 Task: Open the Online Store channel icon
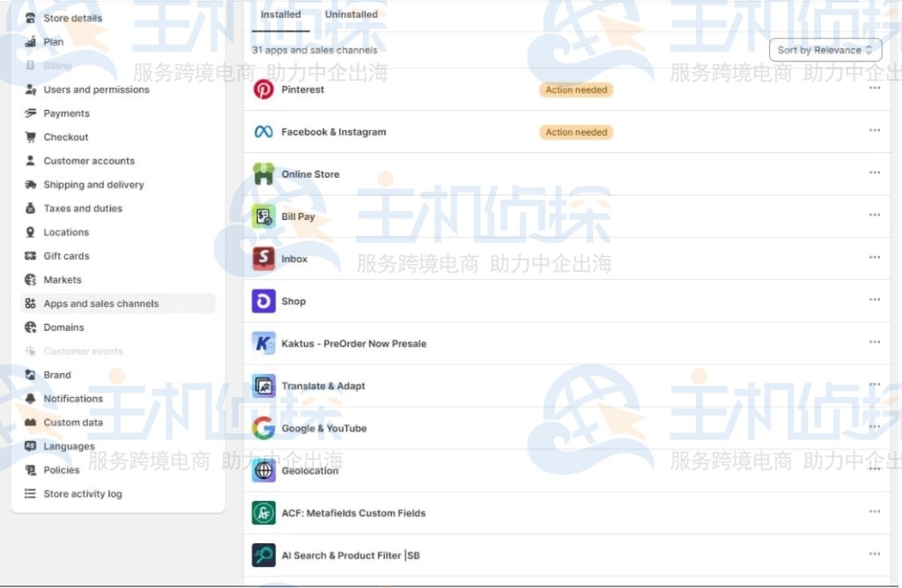(x=263, y=173)
